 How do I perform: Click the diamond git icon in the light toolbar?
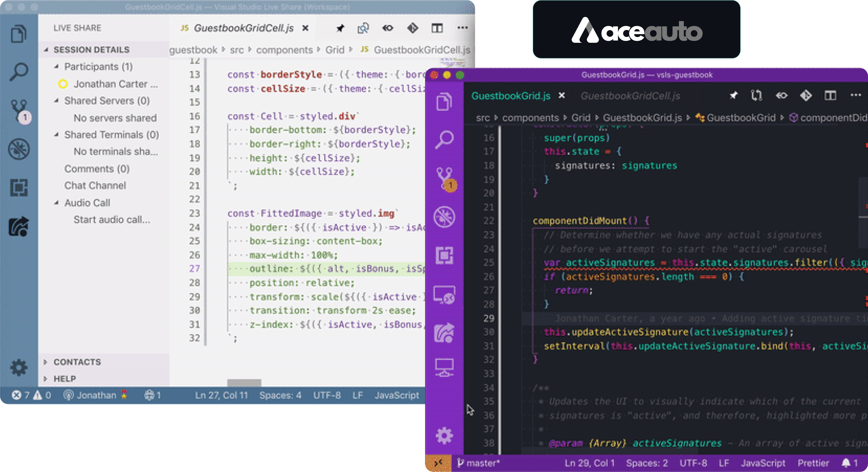tap(412, 28)
